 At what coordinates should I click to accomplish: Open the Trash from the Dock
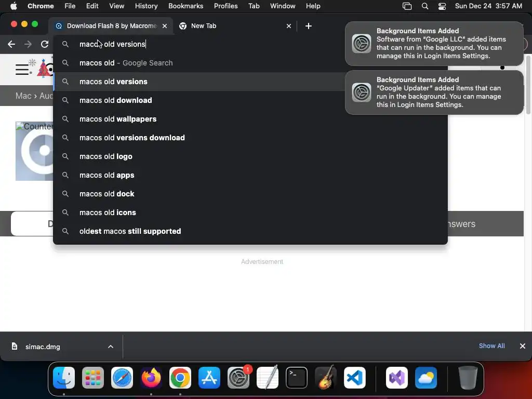pyautogui.click(x=468, y=378)
